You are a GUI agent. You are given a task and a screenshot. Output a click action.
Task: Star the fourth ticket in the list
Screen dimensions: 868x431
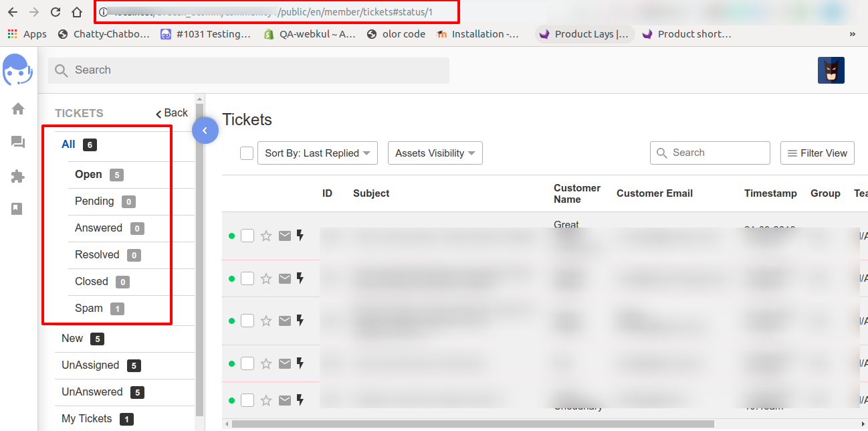[x=266, y=363]
